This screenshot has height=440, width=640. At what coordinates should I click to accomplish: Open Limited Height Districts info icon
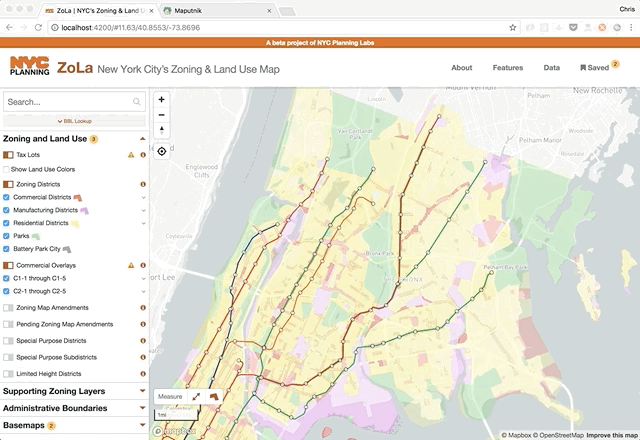click(x=143, y=373)
